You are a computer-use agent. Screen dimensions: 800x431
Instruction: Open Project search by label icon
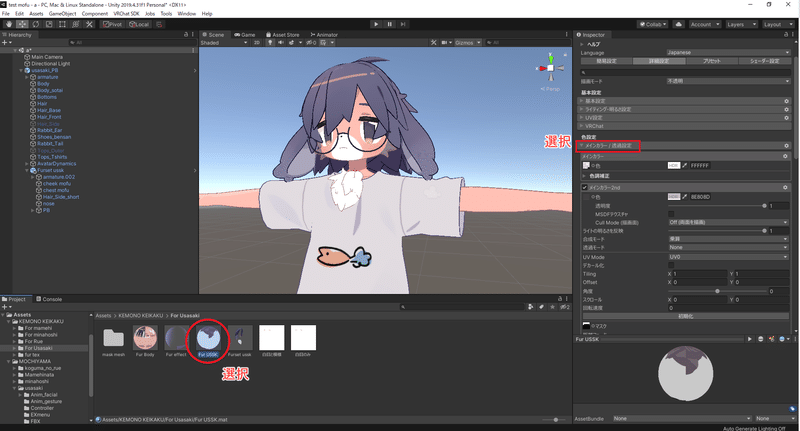pos(541,307)
